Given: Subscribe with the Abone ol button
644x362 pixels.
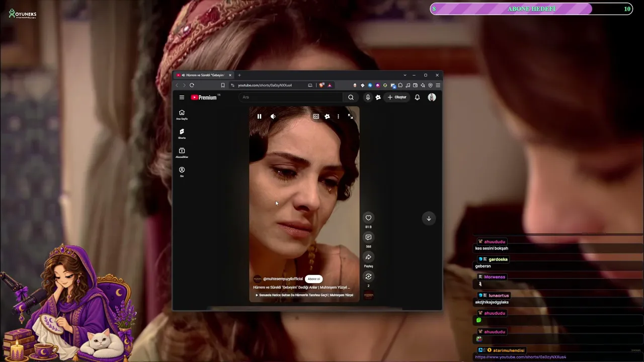Looking at the screenshot, I should [x=313, y=279].
